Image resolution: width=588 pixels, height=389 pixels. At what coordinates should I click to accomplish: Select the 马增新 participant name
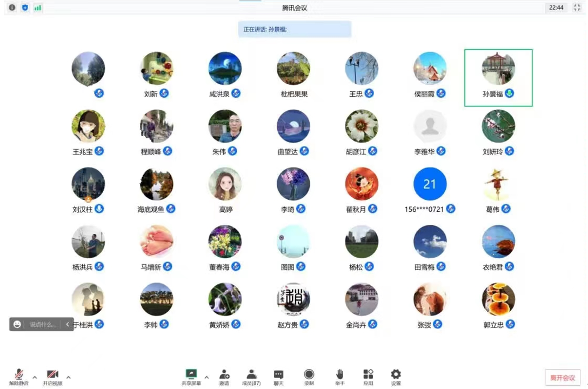(151, 267)
